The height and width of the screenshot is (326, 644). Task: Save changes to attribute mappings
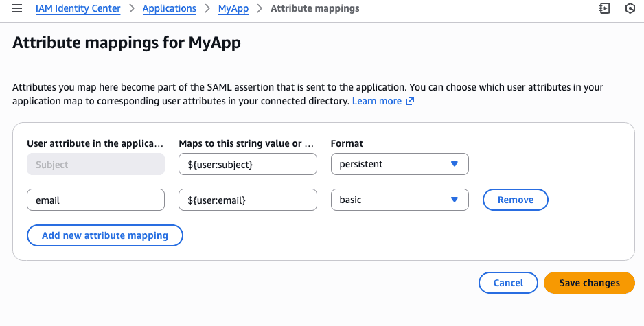click(588, 283)
